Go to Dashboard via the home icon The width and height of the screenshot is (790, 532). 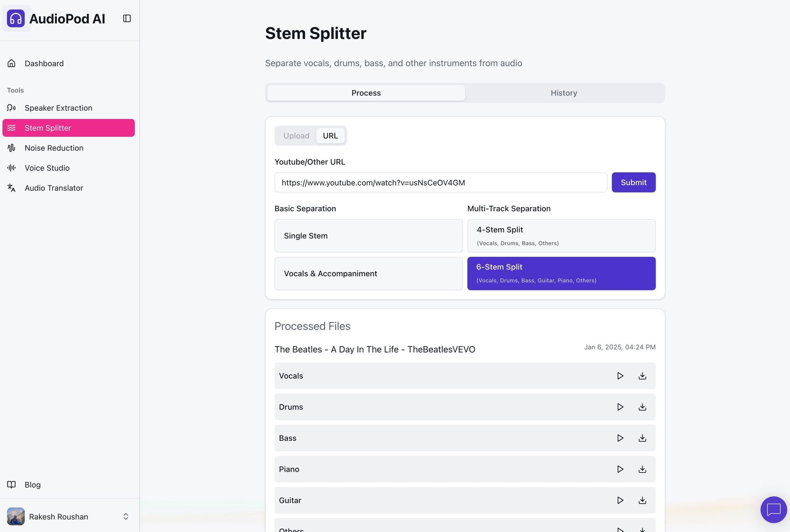point(11,63)
